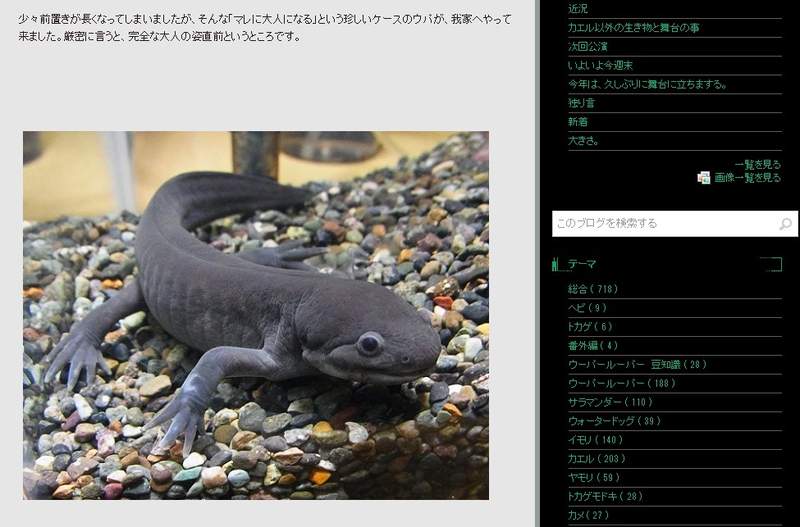800x527 pixels.
Task: Open the 独り言 article link
Action: 581,103
